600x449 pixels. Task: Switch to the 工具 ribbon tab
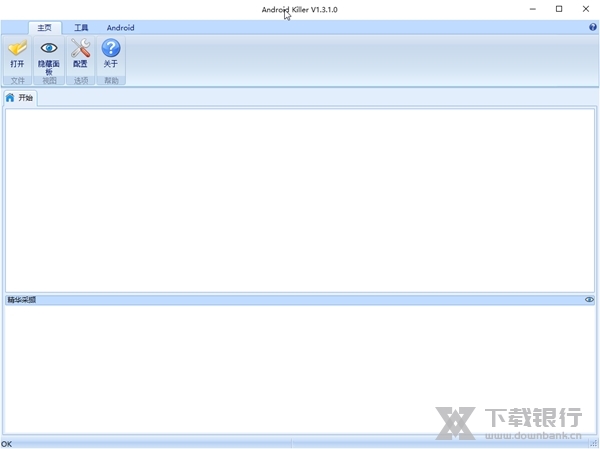(81, 28)
